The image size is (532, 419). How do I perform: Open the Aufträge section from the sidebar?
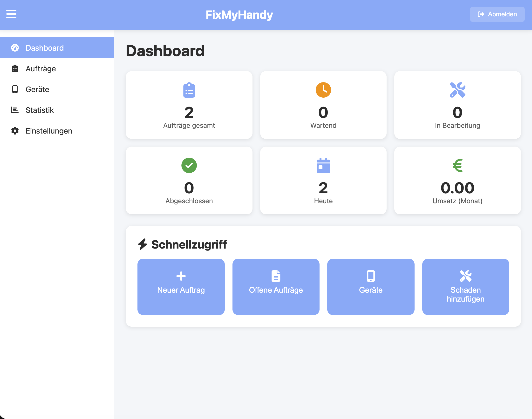41,69
